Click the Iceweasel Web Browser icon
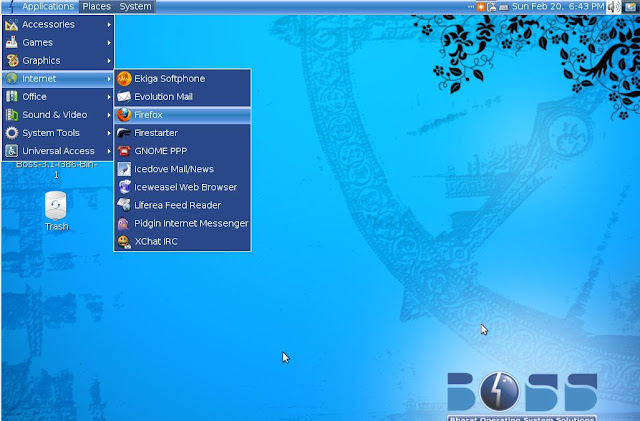Viewport: 640px width, 421px height. point(124,187)
